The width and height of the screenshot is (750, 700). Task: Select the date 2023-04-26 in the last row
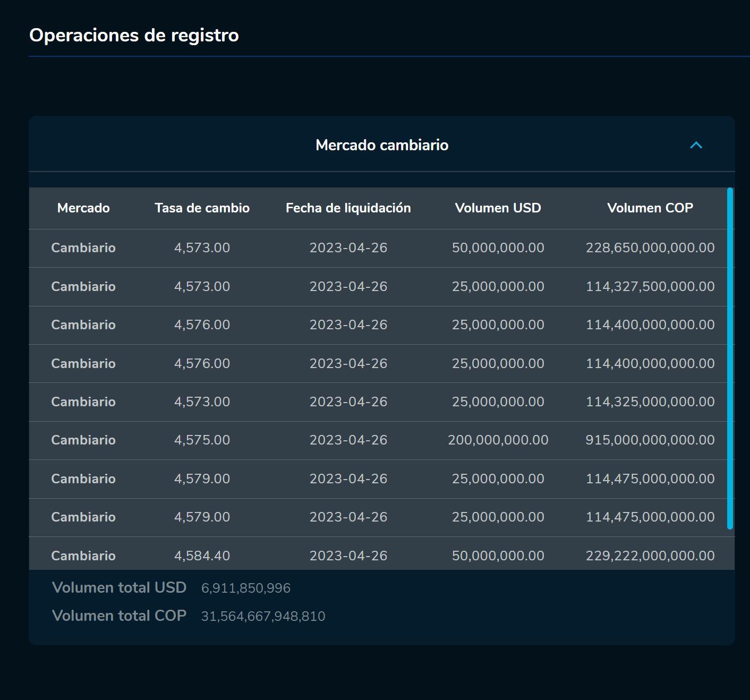348,555
